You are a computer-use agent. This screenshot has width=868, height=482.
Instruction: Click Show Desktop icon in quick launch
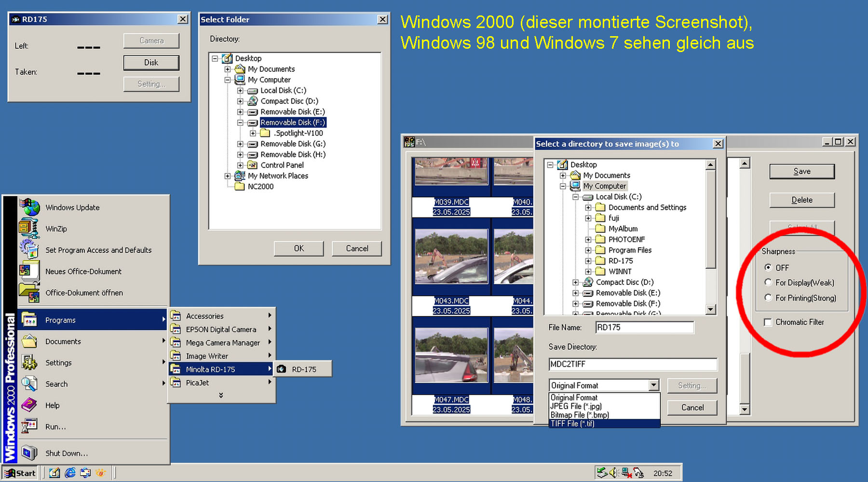tap(55, 473)
